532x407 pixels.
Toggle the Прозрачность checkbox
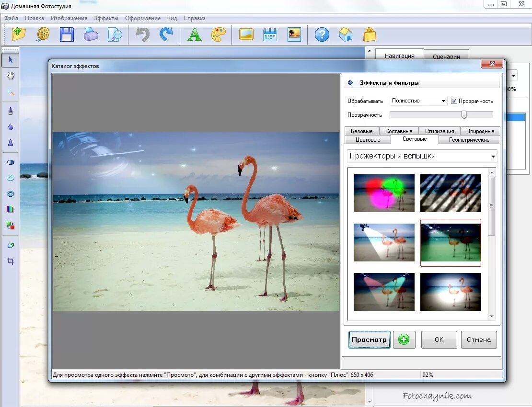[454, 101]
